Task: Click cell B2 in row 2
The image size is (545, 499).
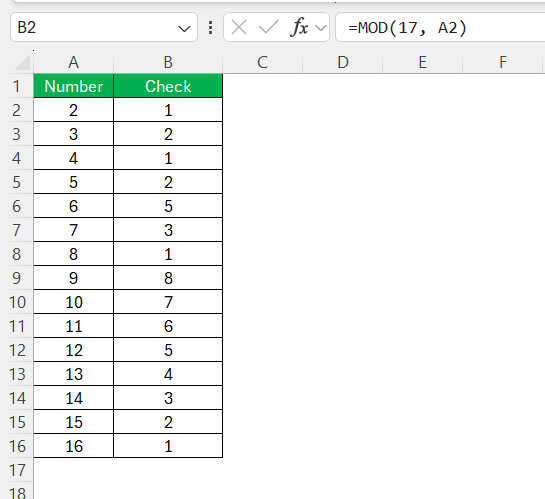Action: [x=168, y=110]
